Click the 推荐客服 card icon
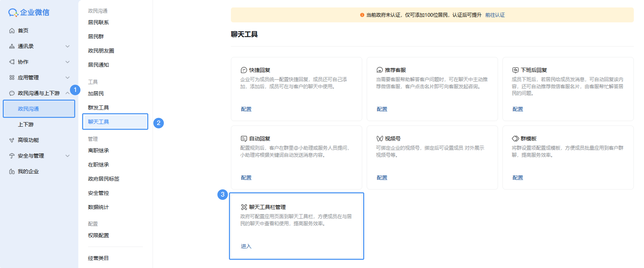This screenshot has width=644, height=268. coord(380,70)
